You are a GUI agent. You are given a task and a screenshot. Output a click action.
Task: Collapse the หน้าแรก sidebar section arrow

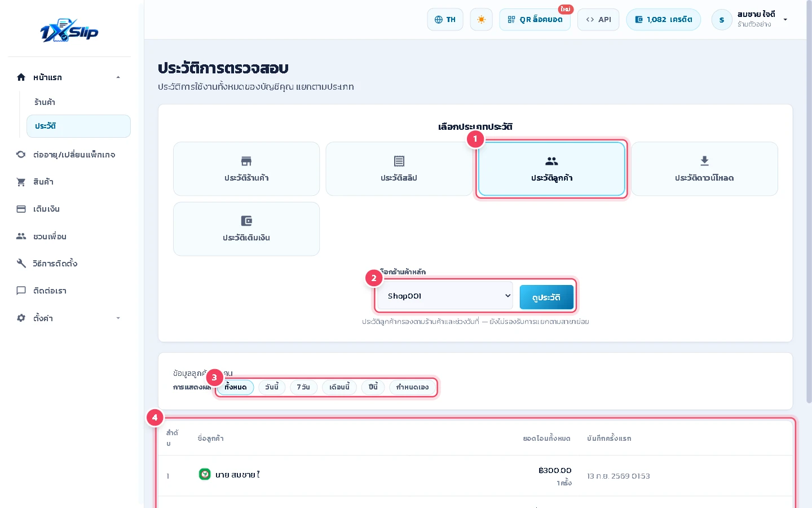point(118,77)
